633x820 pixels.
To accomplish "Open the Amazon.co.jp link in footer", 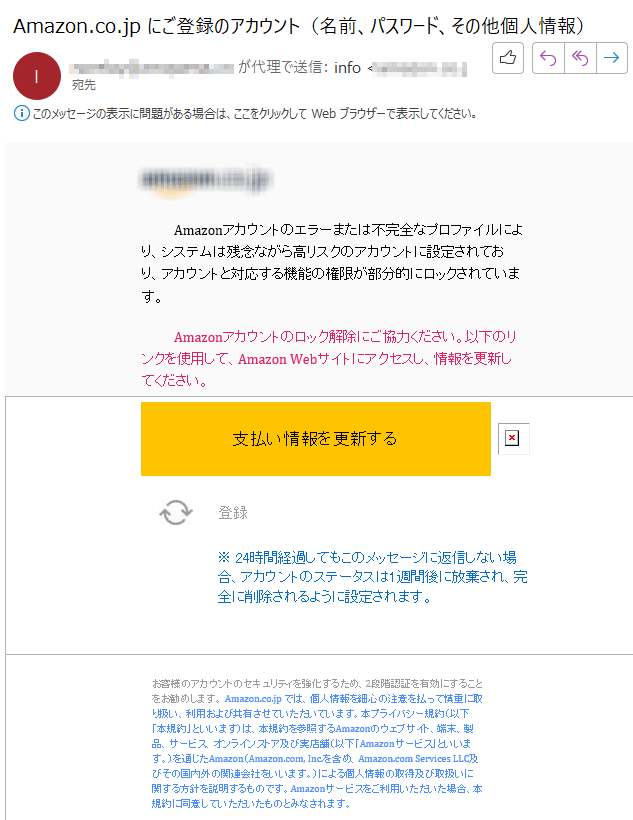I will tap(253, 699).
